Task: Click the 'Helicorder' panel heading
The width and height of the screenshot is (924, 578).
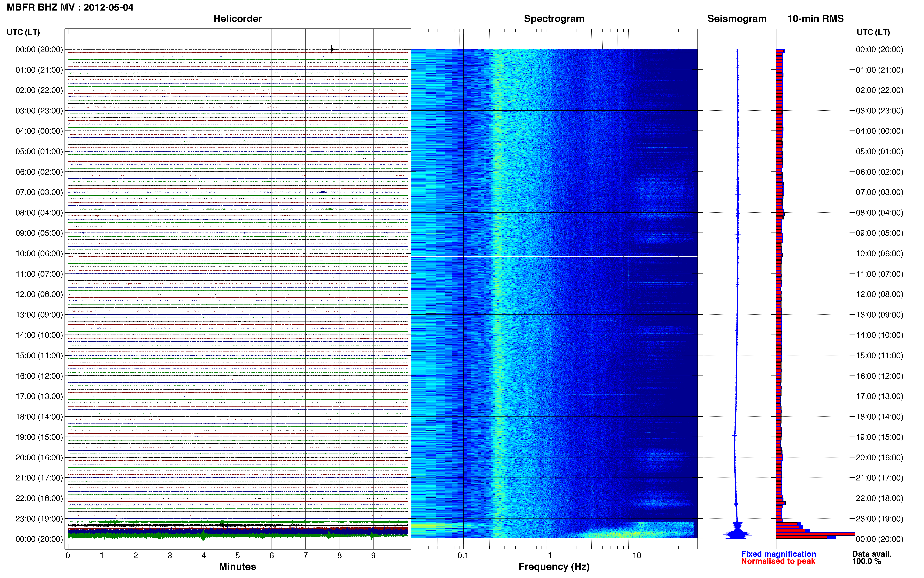Action: click(238, 18)
